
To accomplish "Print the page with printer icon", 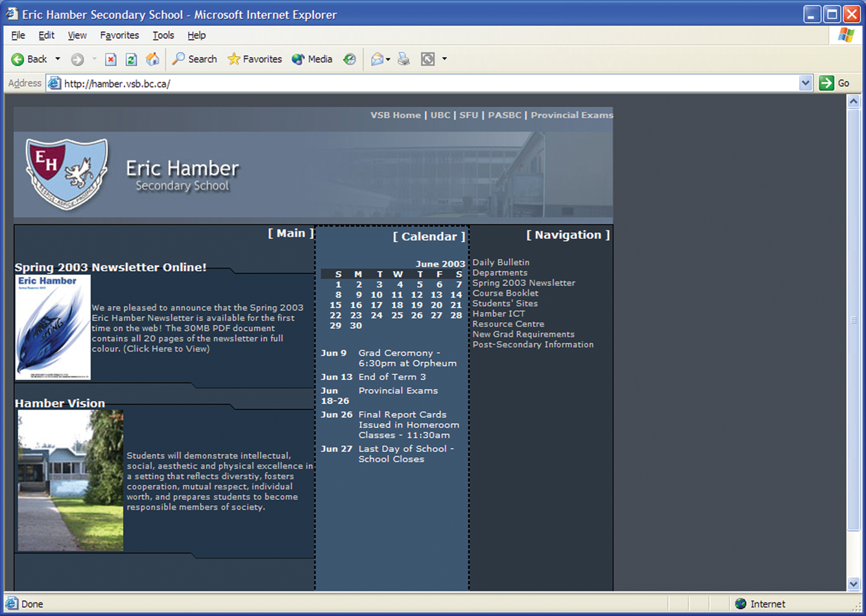I will [x=403, y=59].
